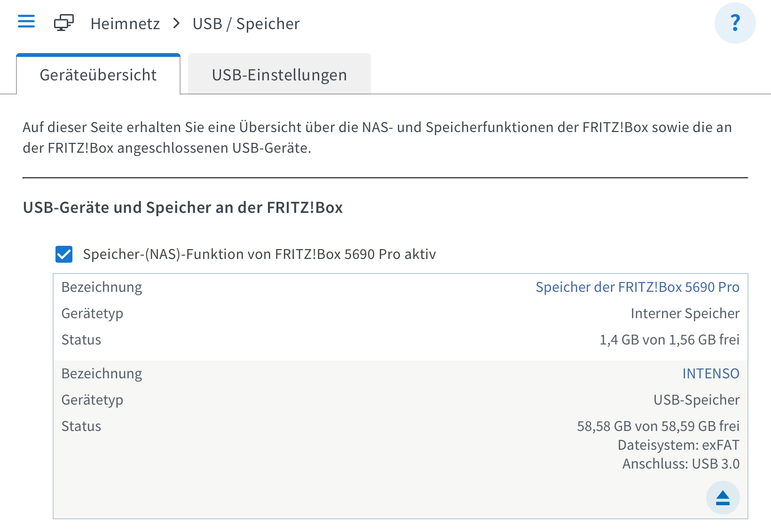Eject the INTENSO USB storage
Viewport: 771px width, 532px height.
(723, 497)
